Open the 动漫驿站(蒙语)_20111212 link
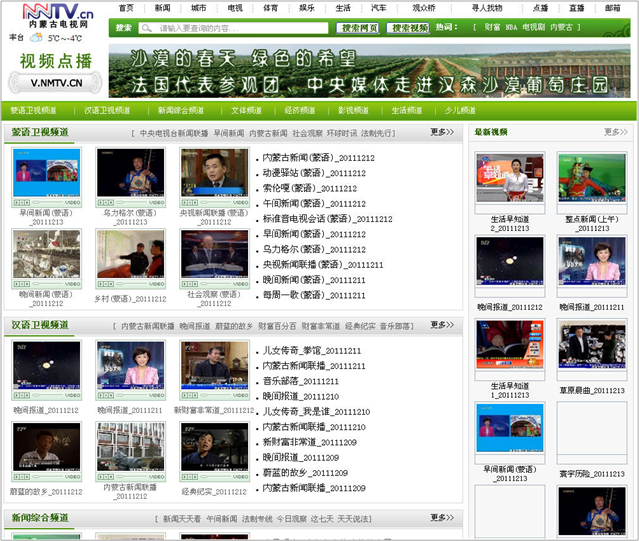The width and height of the screenshot is (639, 541). tap(313, 173)
